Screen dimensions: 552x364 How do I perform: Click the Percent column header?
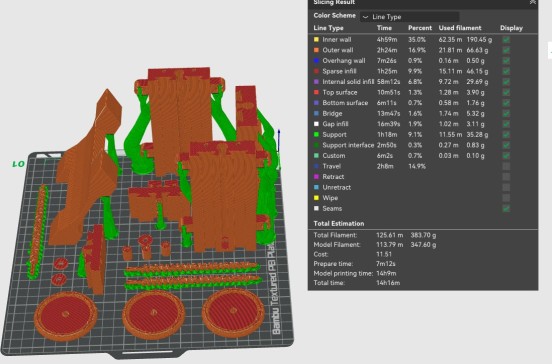point(420,28)
